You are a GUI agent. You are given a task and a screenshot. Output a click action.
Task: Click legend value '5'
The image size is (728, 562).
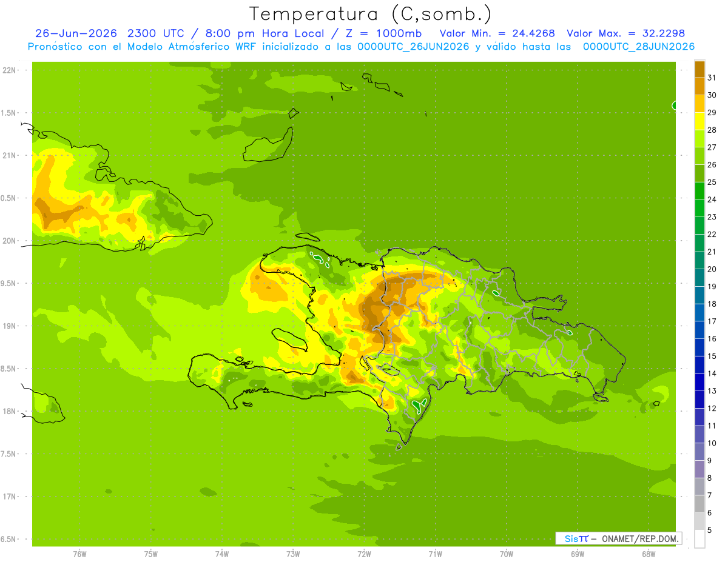(x=710, y=530)
